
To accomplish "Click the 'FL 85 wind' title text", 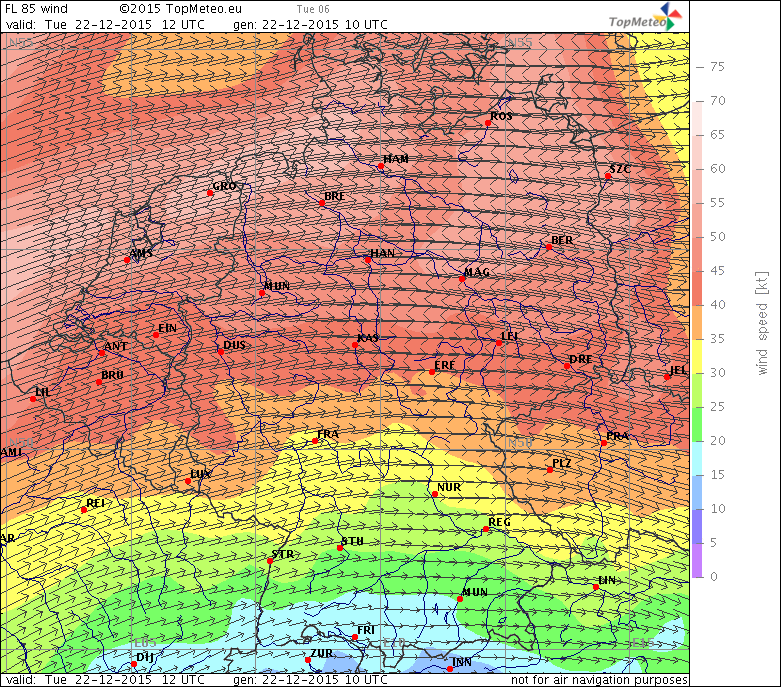I will [x=37, y=8].
